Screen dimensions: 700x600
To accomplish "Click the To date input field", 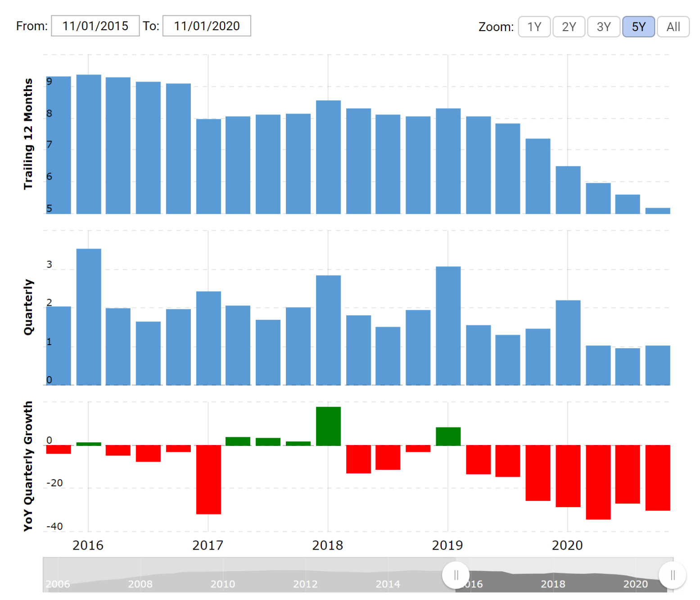I will coord(207,26).
